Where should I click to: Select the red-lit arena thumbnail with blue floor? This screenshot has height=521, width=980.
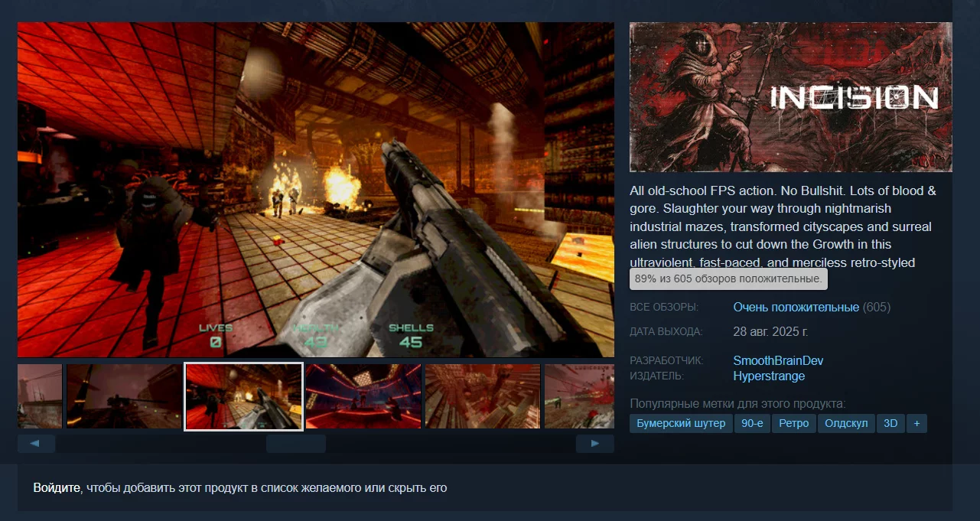(363, 396)
